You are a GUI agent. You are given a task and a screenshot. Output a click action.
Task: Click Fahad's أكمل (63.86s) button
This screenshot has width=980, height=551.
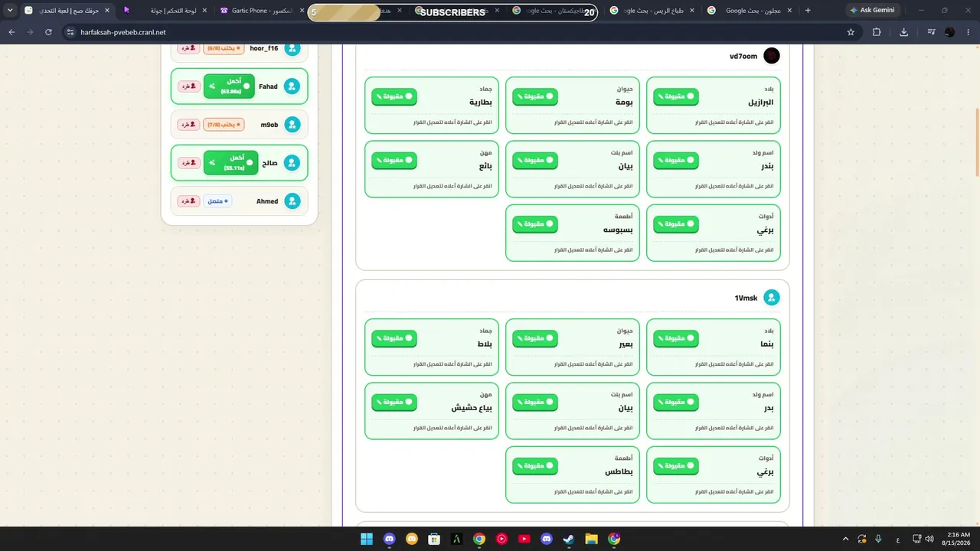click(x=230, y=86)
